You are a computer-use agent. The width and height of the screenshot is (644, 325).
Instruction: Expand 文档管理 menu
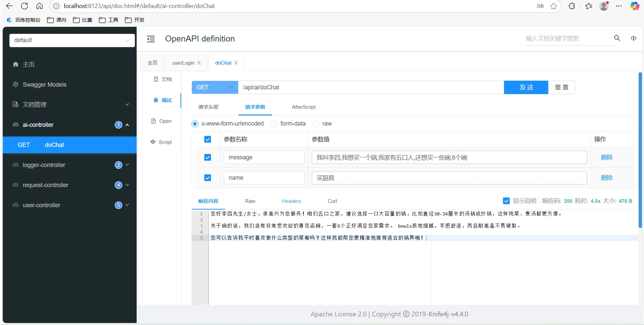70,104
